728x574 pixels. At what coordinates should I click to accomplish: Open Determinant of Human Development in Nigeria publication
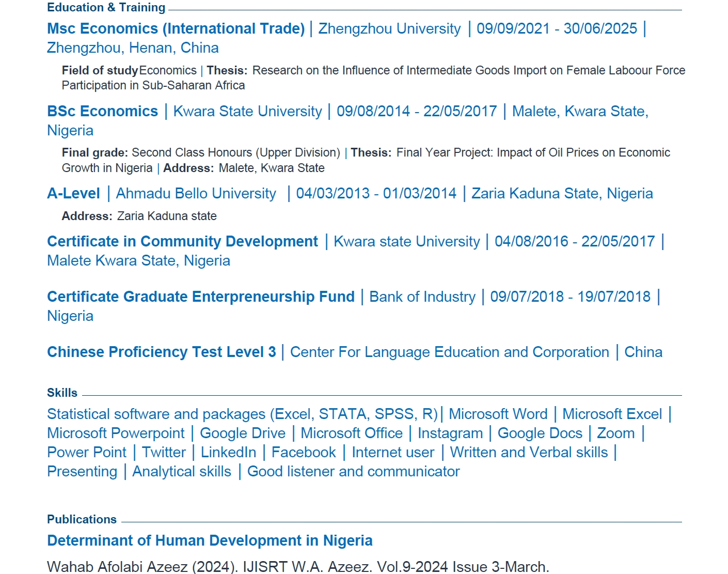point(210,540)
